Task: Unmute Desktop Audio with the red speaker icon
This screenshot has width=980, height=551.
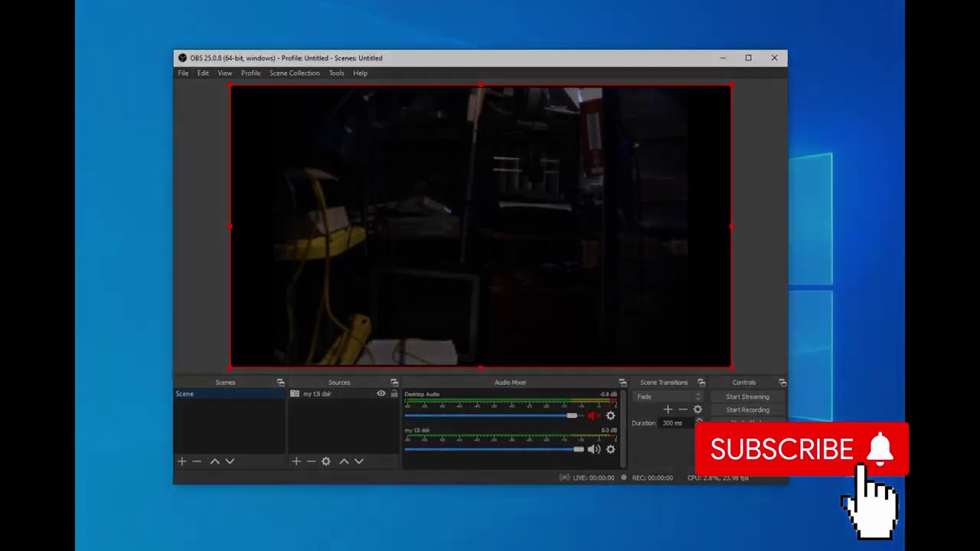Action: 593,416
